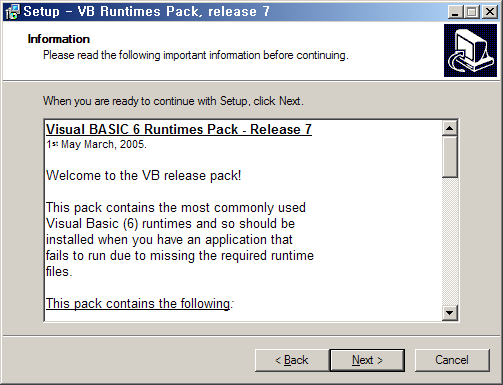The width and height of the screenshot is (503, 385).
Task: Click the paragraph about commonly used Visual Basic runtimes
Action: 180,239
